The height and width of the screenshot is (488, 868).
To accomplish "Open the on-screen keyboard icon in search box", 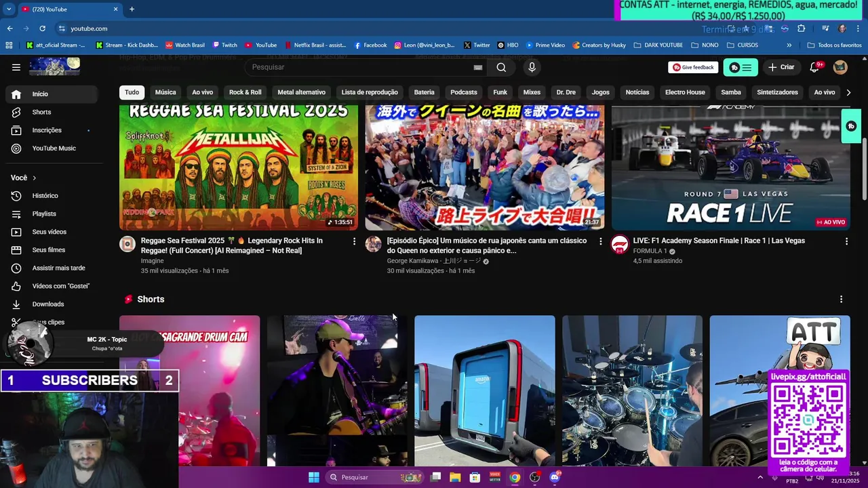I will click(478, 67).
